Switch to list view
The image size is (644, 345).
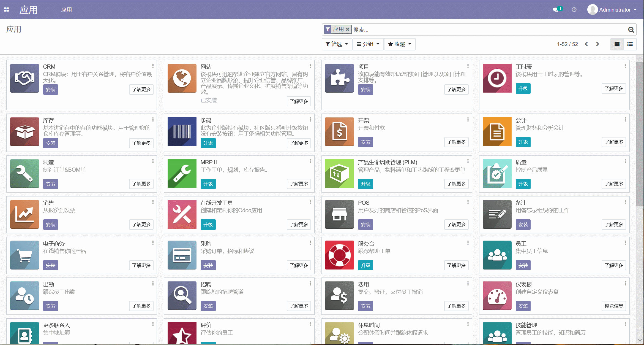630,44
